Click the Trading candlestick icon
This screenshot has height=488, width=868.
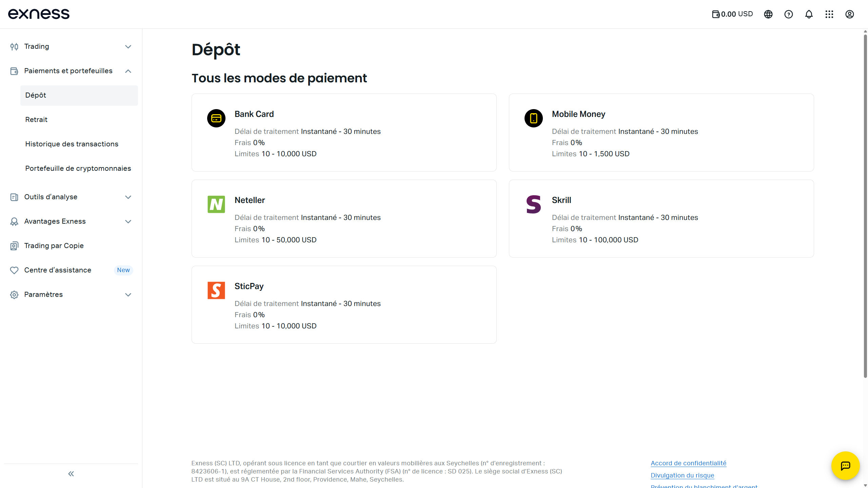click(x=14, y=46)
